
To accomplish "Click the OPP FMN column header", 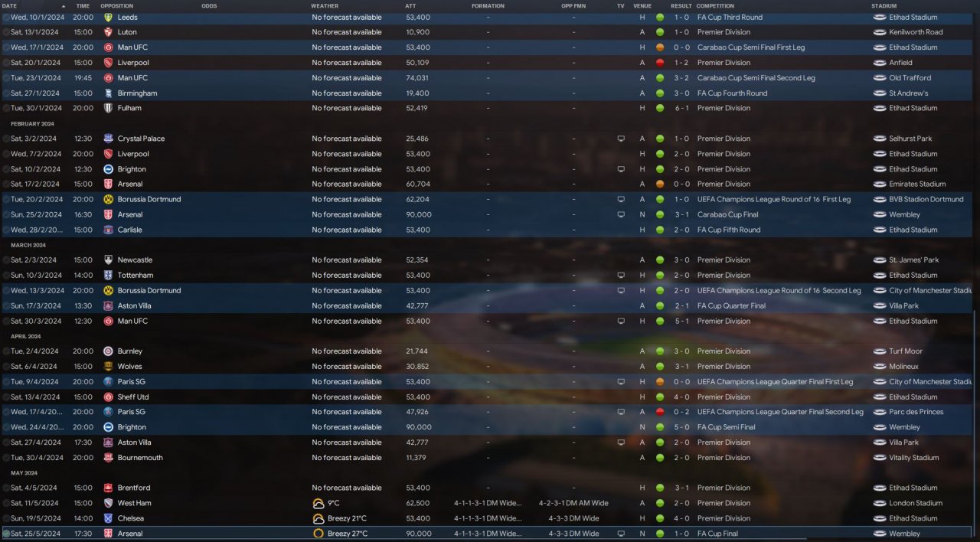I will coord(573,6).
